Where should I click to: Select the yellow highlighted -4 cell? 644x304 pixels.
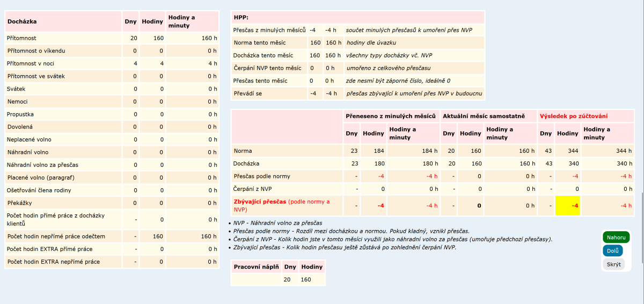click(568, 205)
